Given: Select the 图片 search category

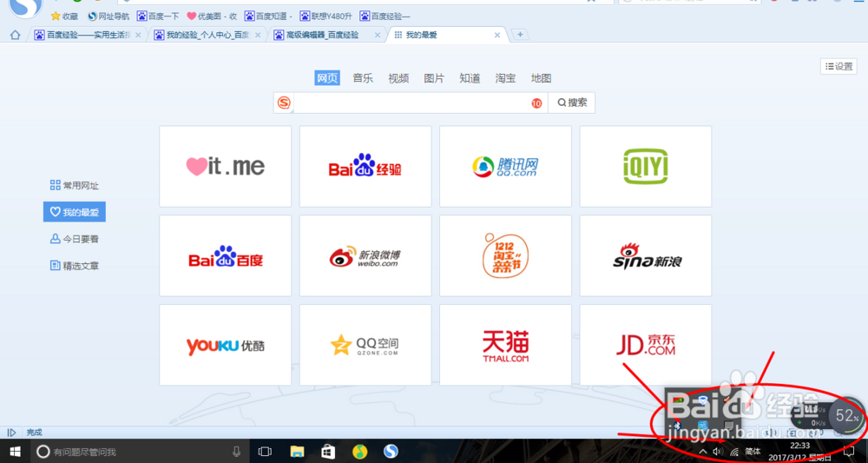Looking at the screenshot, I should [434, 78].
